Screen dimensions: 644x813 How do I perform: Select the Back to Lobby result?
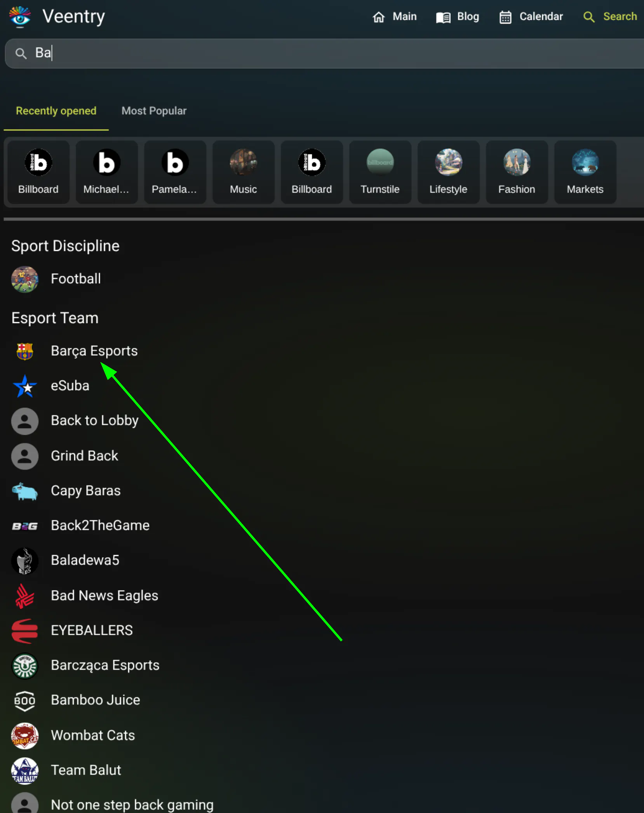point(95,420)
